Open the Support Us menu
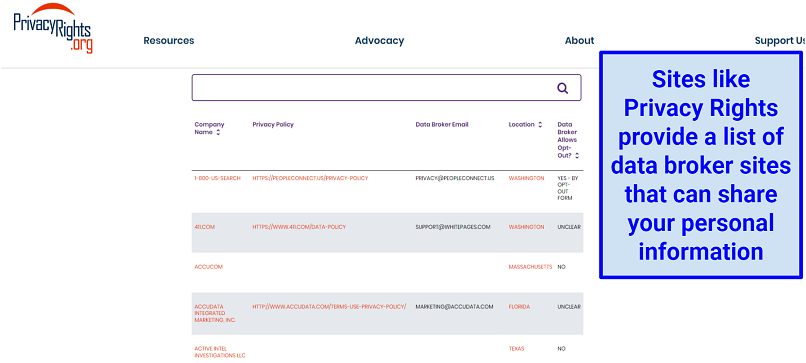Screen dimensions: 806x363 (779, 41)
